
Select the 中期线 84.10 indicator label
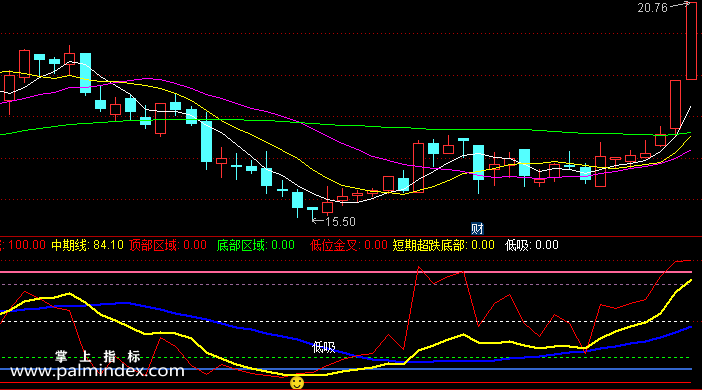pos(87,245)
